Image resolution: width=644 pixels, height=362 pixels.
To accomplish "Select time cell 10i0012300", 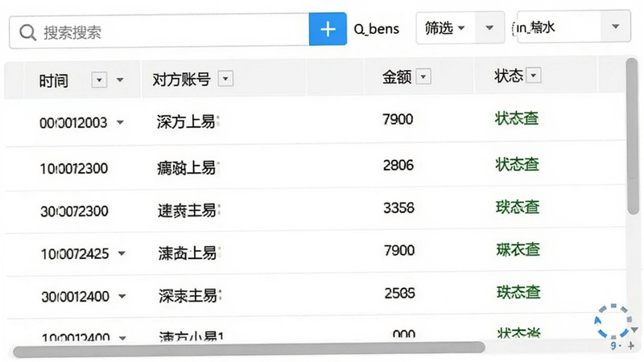I will point(74,168).
